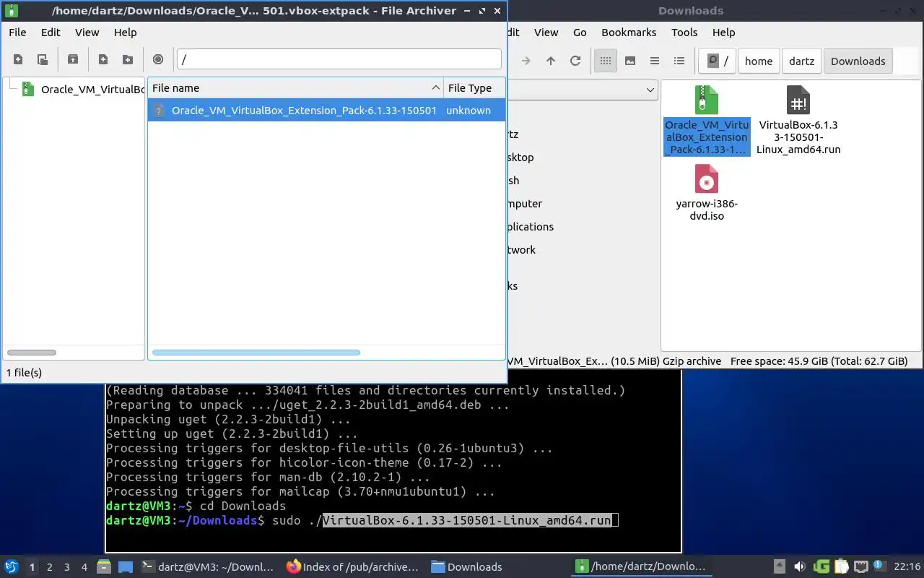
Task: Click the Open archive icon in File Archiver toolbar
Action: point(43,60)
